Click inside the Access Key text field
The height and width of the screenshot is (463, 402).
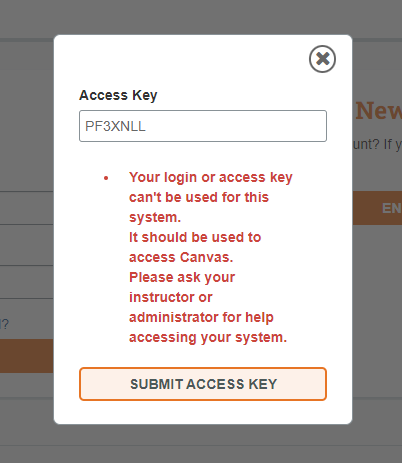pyautogui.click(x=203, y=126)
